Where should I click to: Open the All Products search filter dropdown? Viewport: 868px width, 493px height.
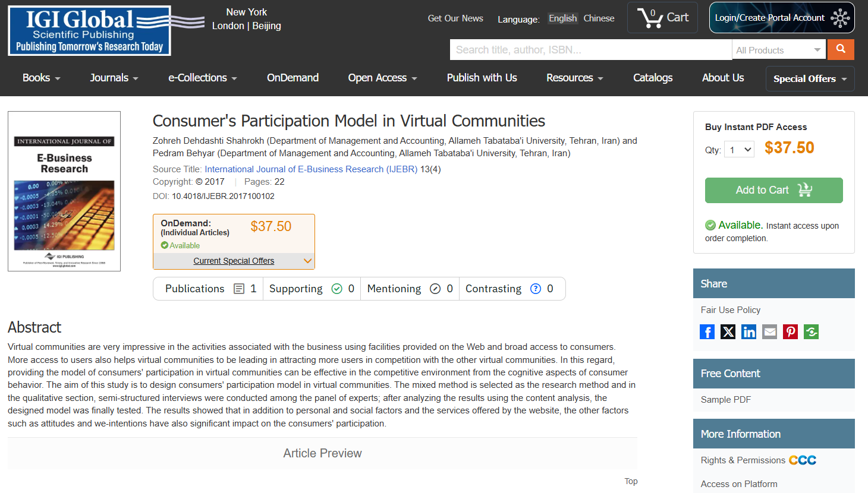pyautogui.click(x=778, y=50)
